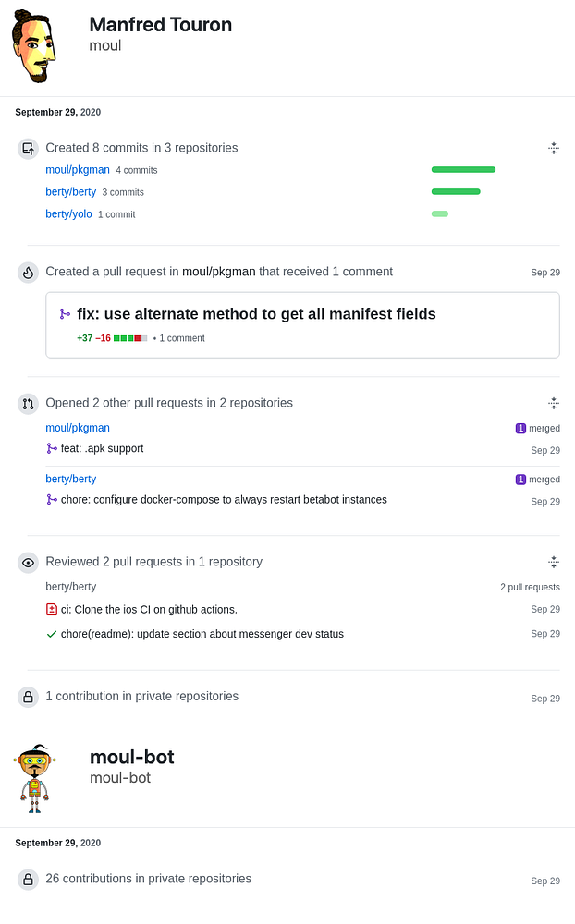
Task: Click Manfred Touron's avatar image
Action: pos(34,47)
